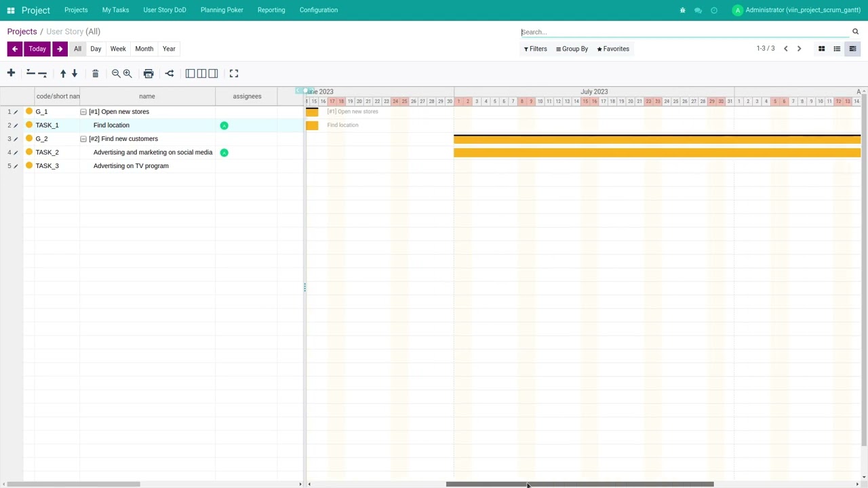Click the Gantt horizontal scrollbar thumb
Screen dimensions: 868x488
[x=580, y=484]
